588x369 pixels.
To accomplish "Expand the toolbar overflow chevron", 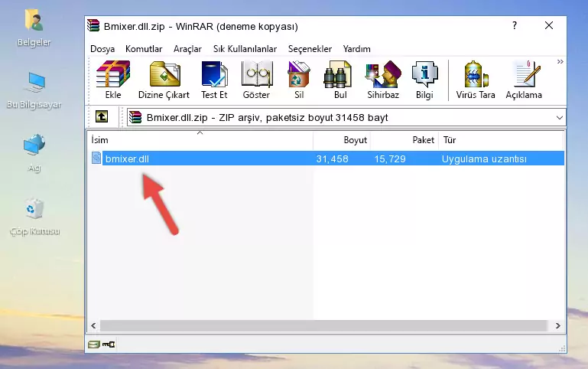I will pyautogui.click(x=560, y=61).
